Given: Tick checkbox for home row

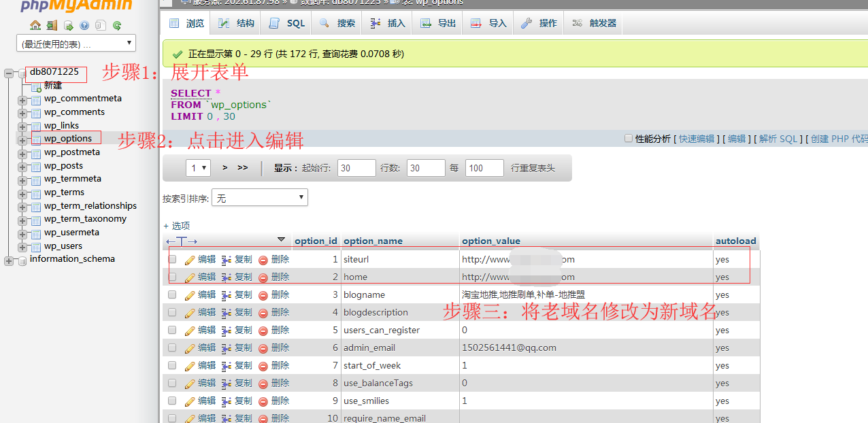Looking at the screenshot, I should [172, 277].
